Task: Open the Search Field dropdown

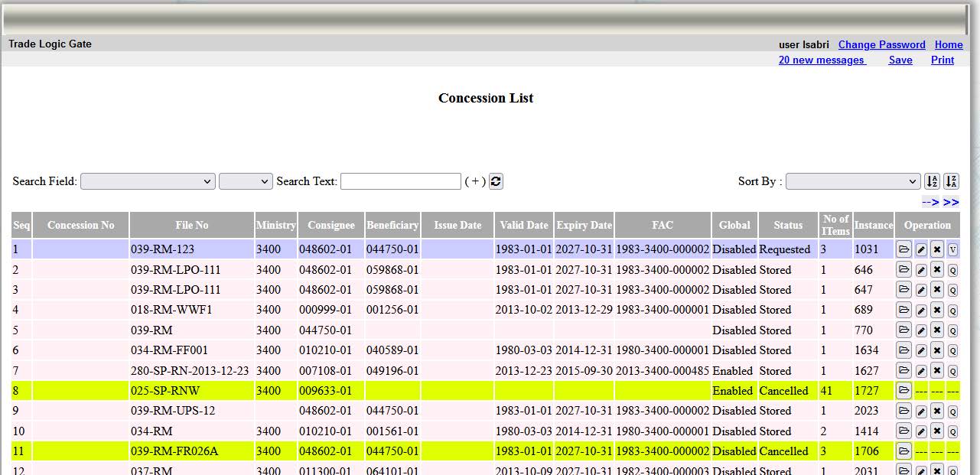Action: click(x=148, y=181)
